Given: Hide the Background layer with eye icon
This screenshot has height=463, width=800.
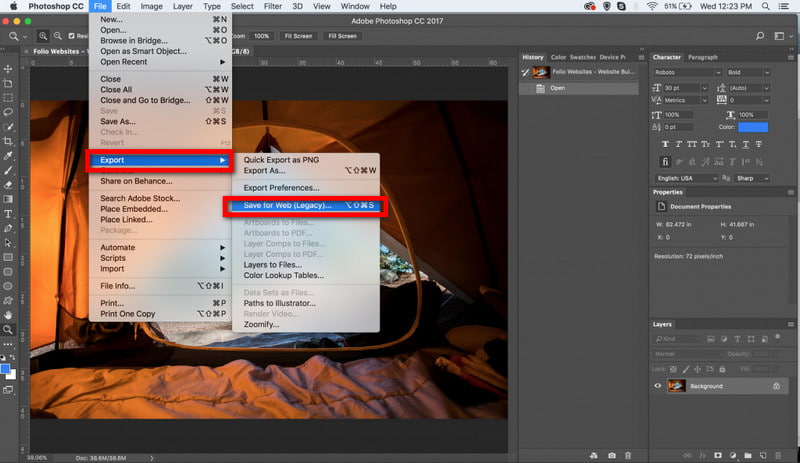Looking at the screenshot, I should coord(657,386).
